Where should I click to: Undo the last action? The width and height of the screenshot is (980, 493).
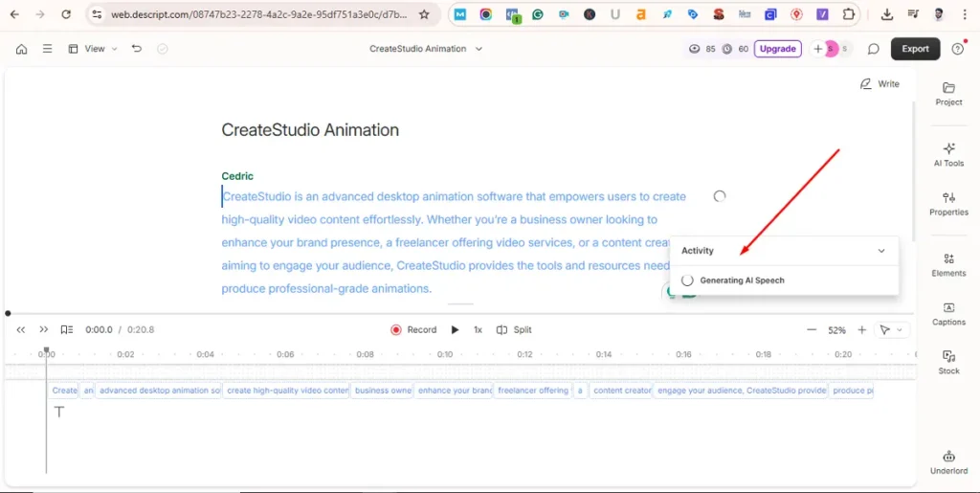pyautogui.click(x=137, y=49)
